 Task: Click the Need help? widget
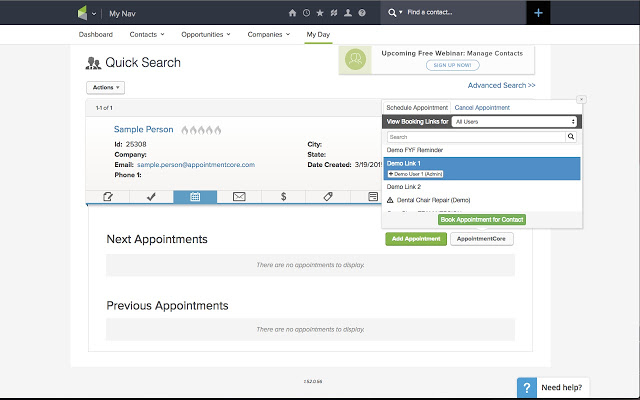pos(553,387)
